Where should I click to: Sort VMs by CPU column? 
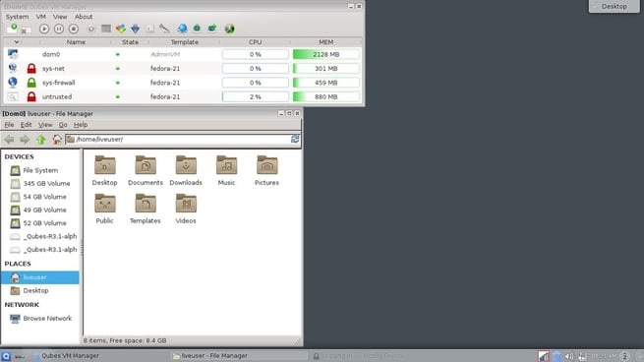pos(255,42)
